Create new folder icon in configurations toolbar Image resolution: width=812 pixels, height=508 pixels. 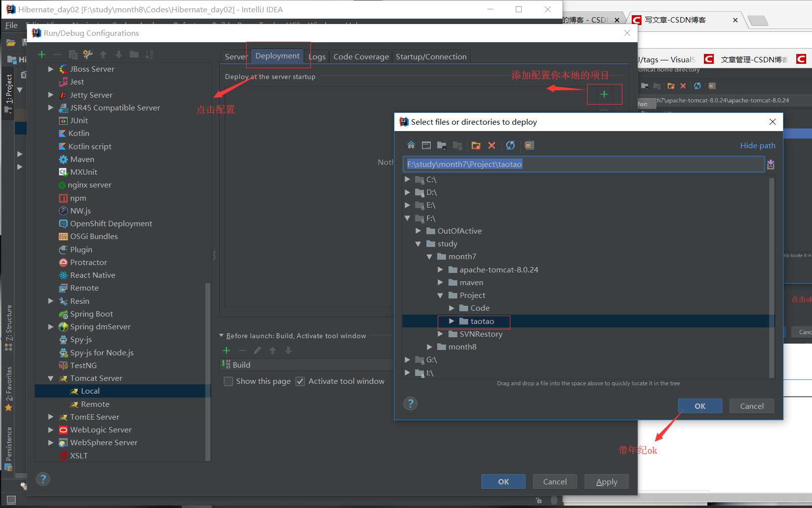134,54
